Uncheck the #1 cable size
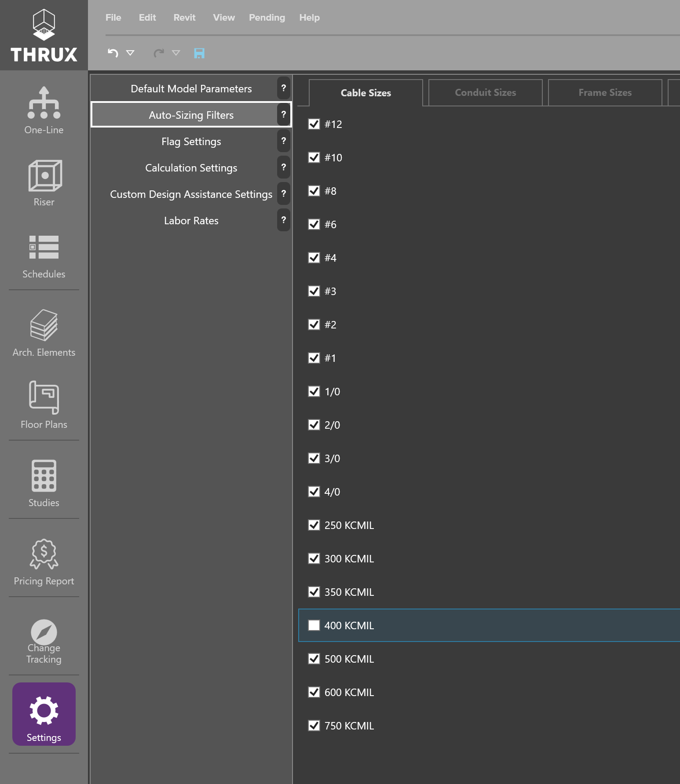Image resolution: width=680 pixels, height=784 pixels. (x=314, y=358)
